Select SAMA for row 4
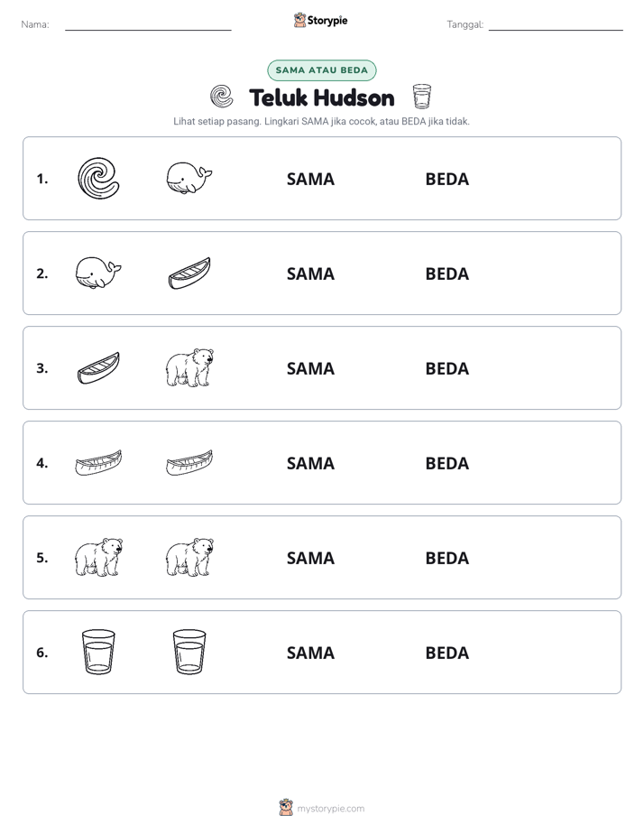The width and height of the screenshot is (644, 834). [310, 463]
